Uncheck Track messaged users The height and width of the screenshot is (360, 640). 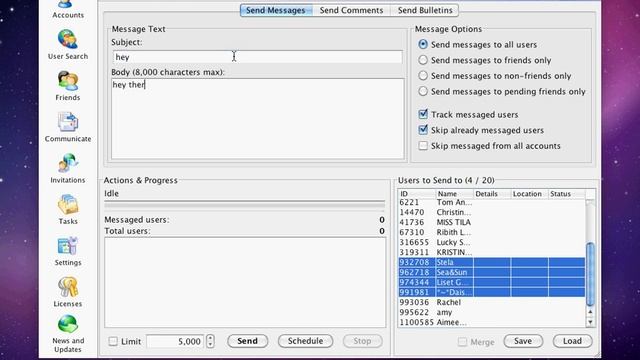pos(423,114)
